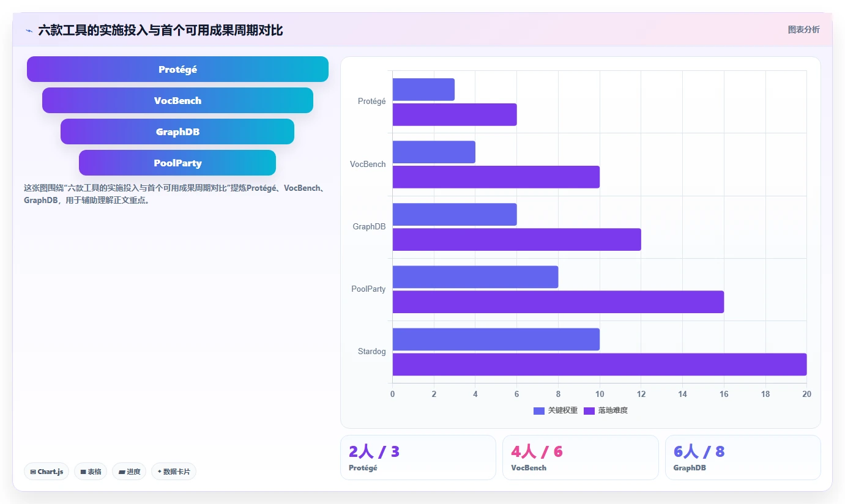Image resolution: width=845 pixels, height=504 pixels.
Task: Click the lightning icon beside the title
Action: coord(29,31)
